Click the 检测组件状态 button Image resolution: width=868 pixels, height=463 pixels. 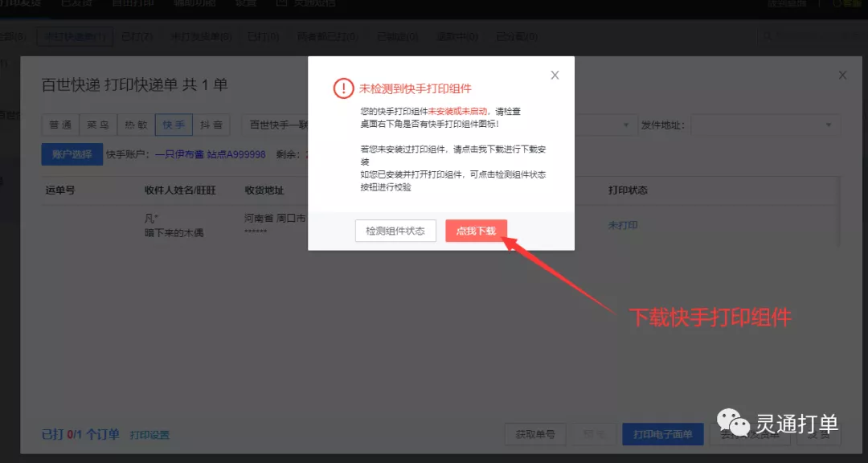pos(395,231)
